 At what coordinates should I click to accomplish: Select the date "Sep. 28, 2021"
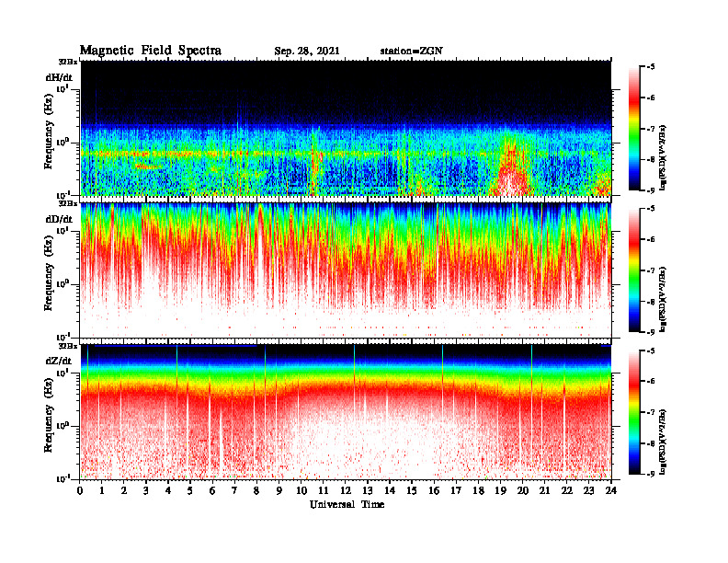click(307, 52)
